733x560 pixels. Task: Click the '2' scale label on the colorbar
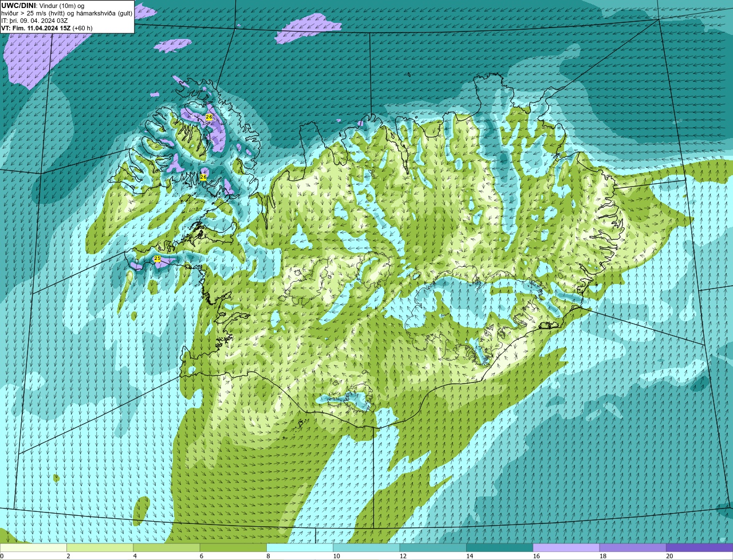click(68, 556)
